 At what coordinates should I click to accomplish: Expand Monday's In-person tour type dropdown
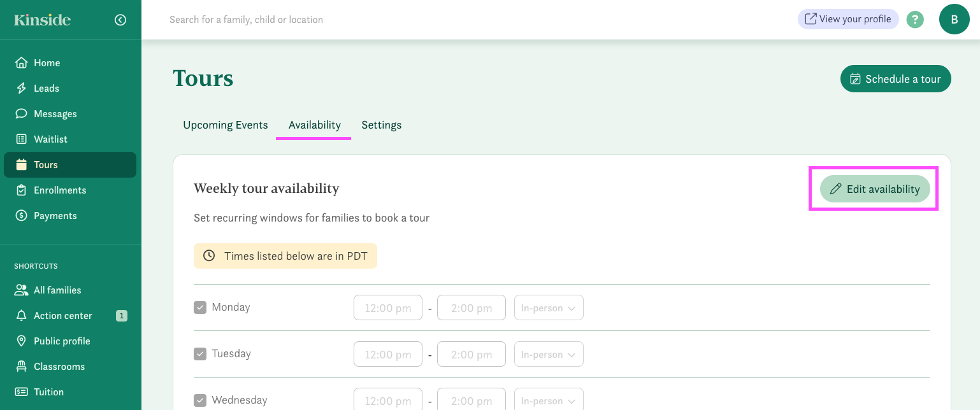click(x=549, y=307)
